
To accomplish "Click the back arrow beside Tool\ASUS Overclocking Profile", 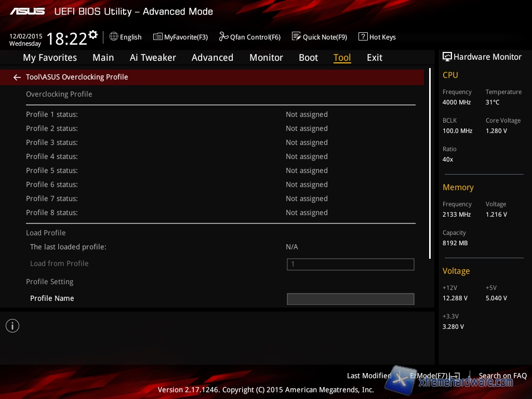I will (17, 77).
